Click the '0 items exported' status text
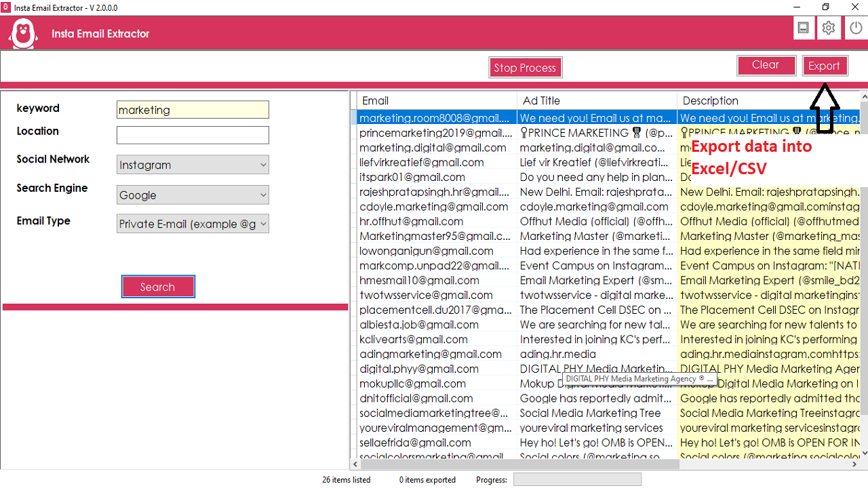This screenshot has height=488, width=868. (x=427, y=480)
